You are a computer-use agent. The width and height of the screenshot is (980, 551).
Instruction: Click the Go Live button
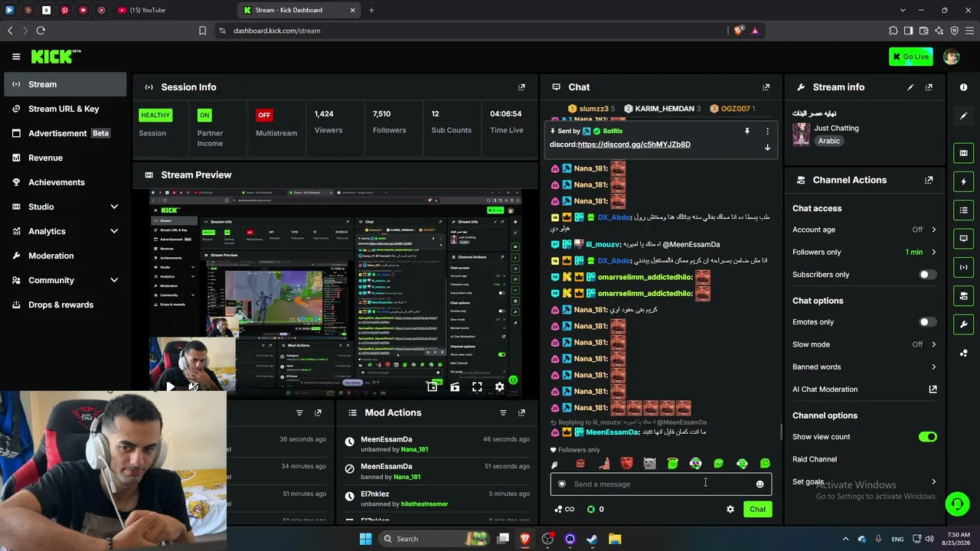[x=910, y=57]
